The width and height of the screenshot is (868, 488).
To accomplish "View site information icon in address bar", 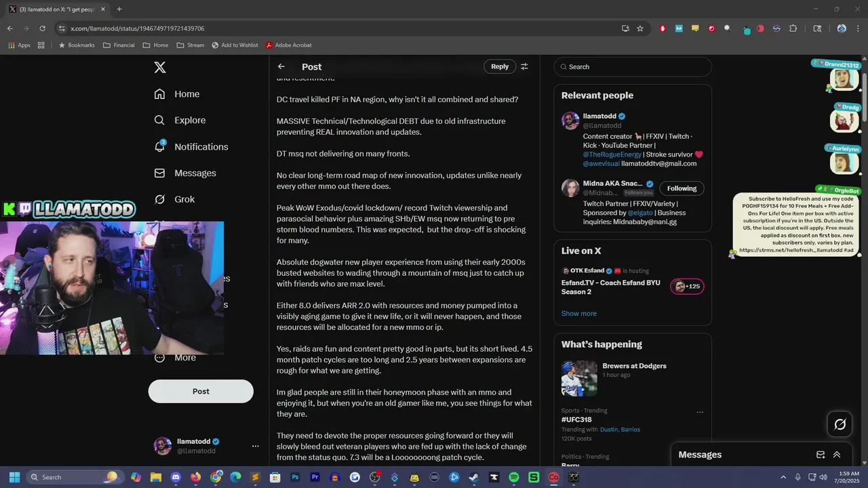I will 62,28.
